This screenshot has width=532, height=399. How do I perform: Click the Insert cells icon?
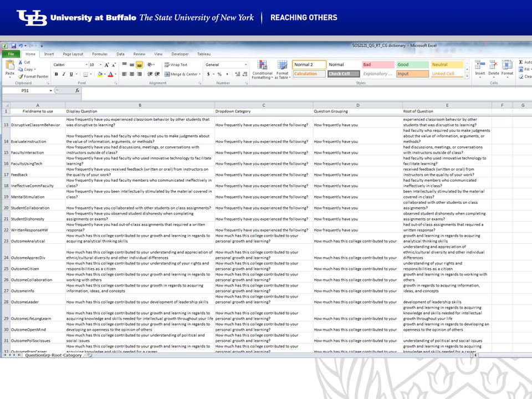point(480,65)
